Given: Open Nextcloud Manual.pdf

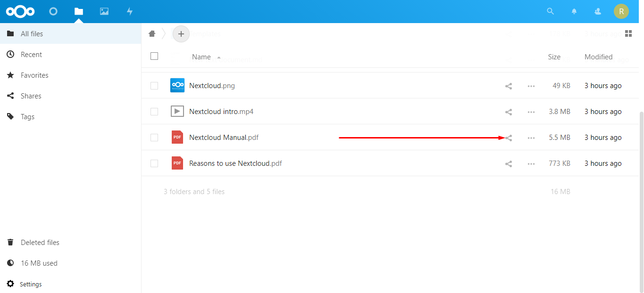Looking at the screenshot, I should click(x=224, y=137).
